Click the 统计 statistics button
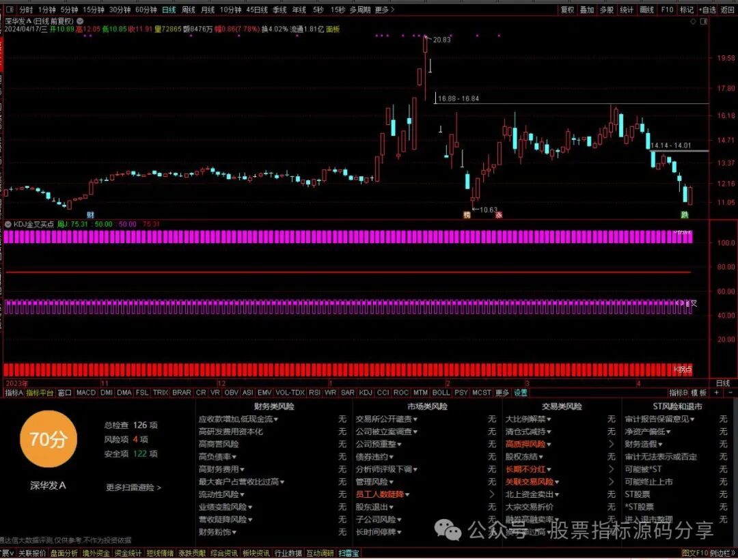The height and width of the screenshot is (560, 738). (x=627, y=10)
